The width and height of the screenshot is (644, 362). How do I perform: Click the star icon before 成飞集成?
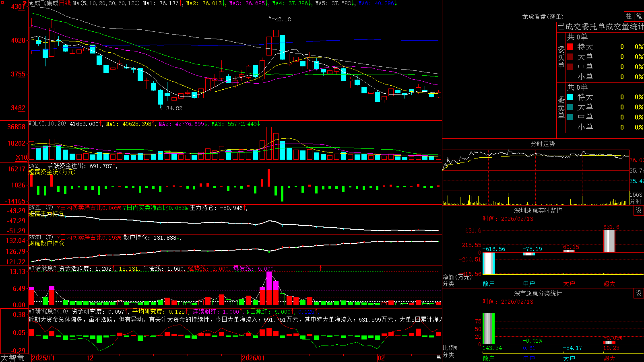pos(31,3)
